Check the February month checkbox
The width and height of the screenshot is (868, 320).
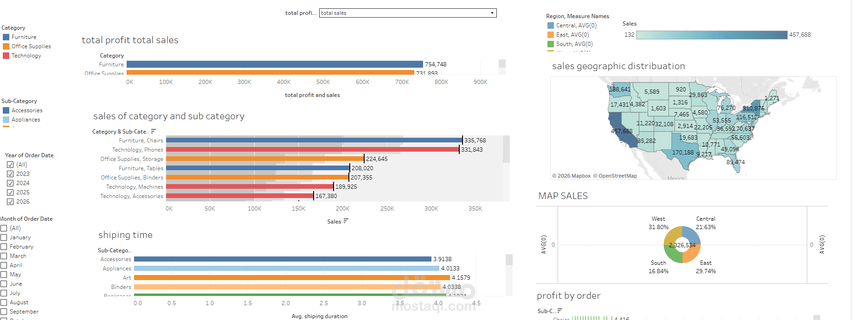tap(4, 247)
